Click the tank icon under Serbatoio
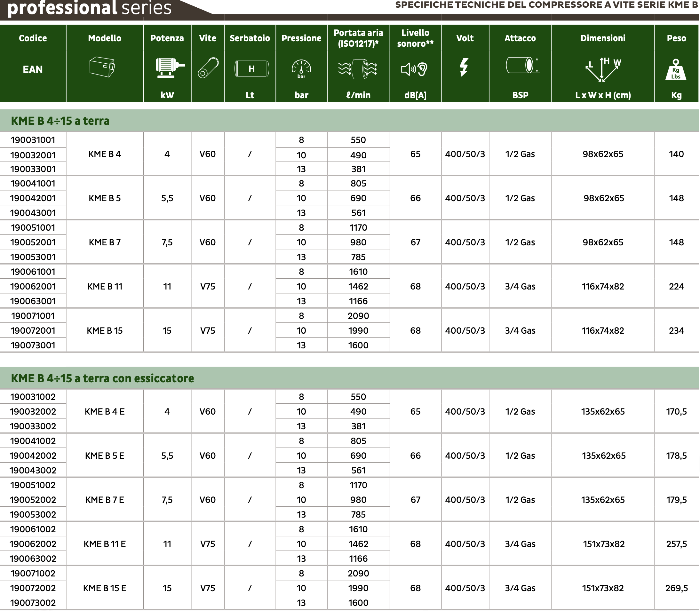The width and height of the screenshot is (700, 611). click(x=252, y=68)
